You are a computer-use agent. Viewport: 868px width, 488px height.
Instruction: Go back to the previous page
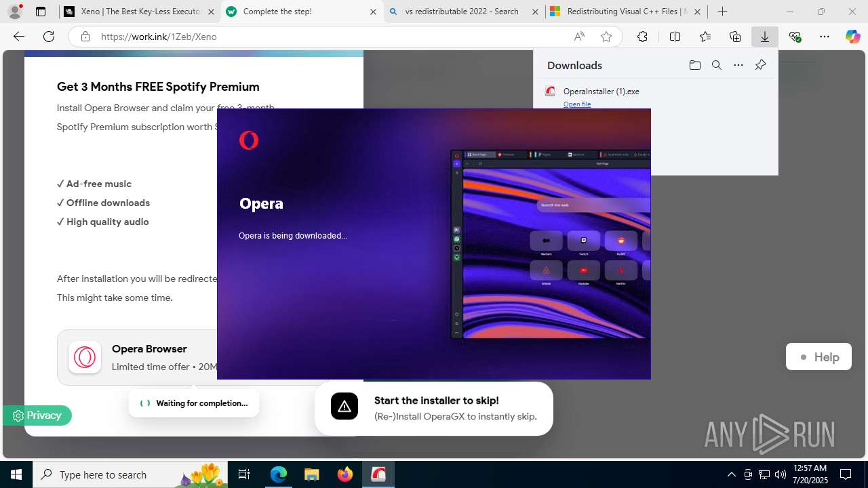click(x=19, y=37)
